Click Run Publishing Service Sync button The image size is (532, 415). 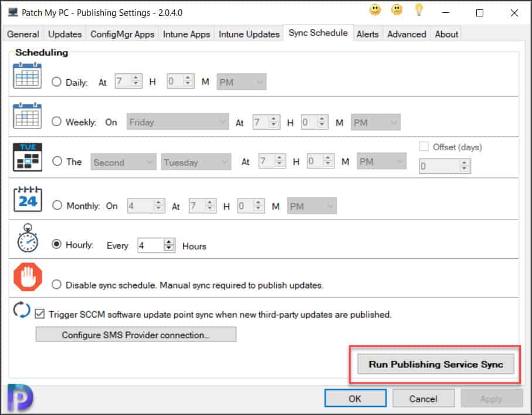[x=436, y=364]
